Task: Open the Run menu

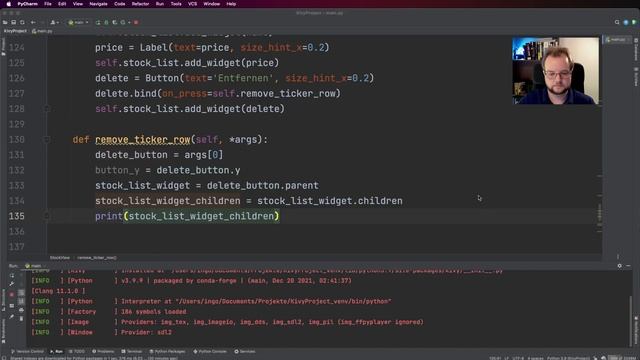Action: 160,4
